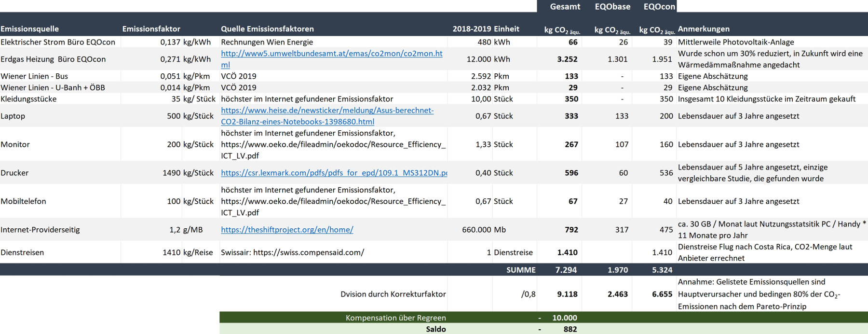This screenshot has height=334, width=868.
Task: Open the theshiftproject.org link
Action: click(x=287, y=230)
